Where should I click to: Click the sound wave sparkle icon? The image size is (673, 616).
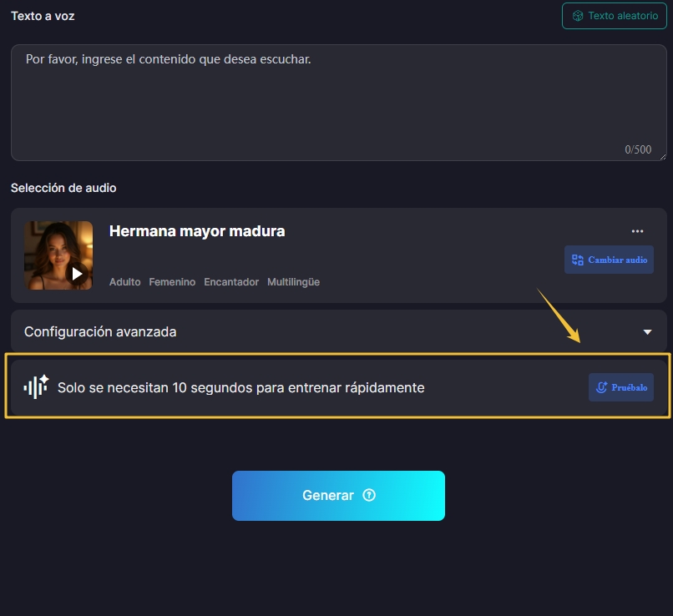36,386
